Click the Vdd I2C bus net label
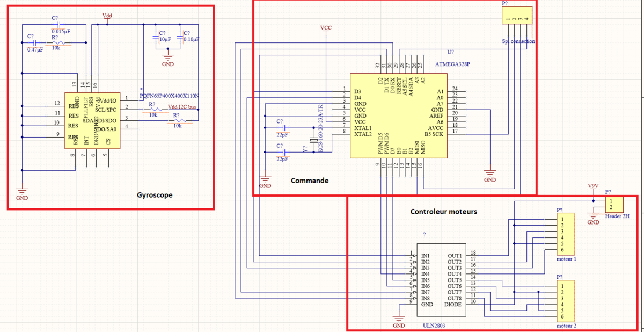Image resolution: width=644 pixels, height=332 pixels. 182,106
